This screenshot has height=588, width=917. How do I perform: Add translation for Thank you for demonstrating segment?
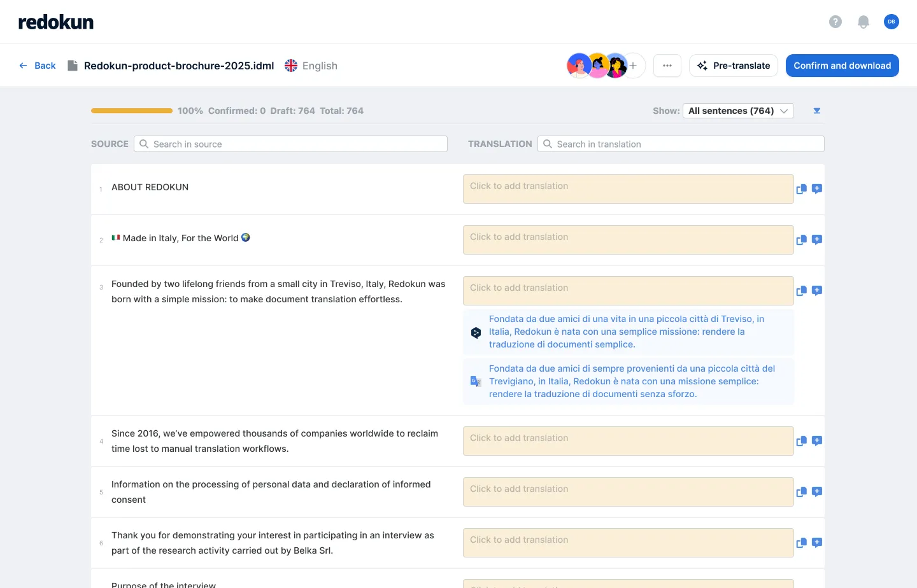[629, 543]
